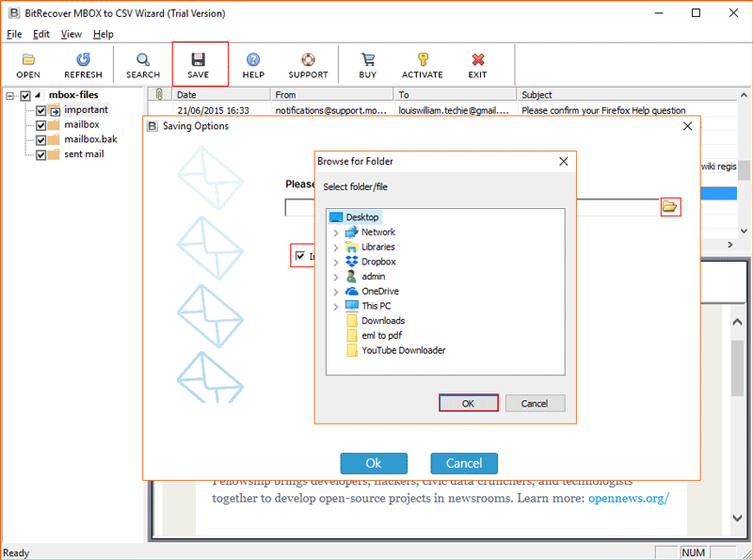Select email row dated 21/06/2015 16:33
753x560 pixels.
point(441,110)
